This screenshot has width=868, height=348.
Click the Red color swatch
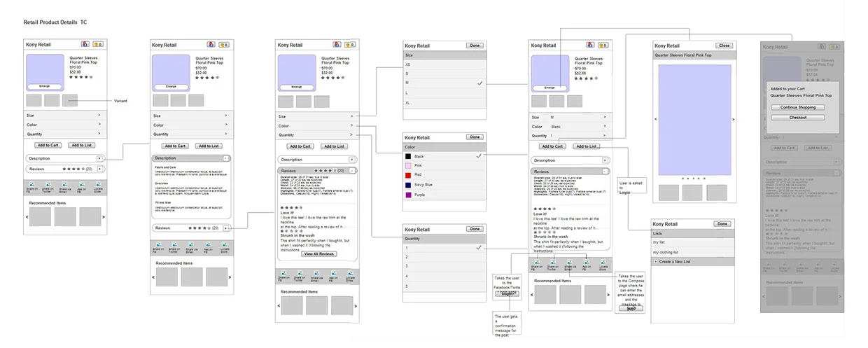(x=408, y=175)
